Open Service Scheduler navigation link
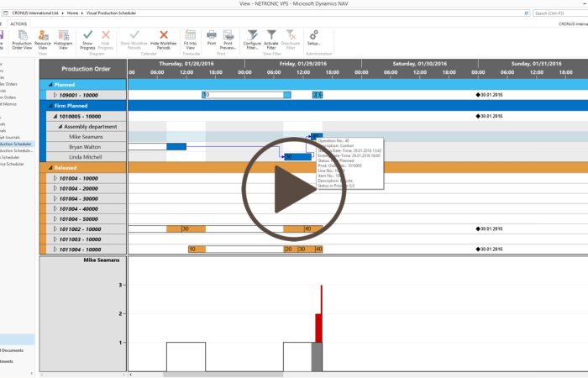The image size is (588, 378). pos(10,164)
